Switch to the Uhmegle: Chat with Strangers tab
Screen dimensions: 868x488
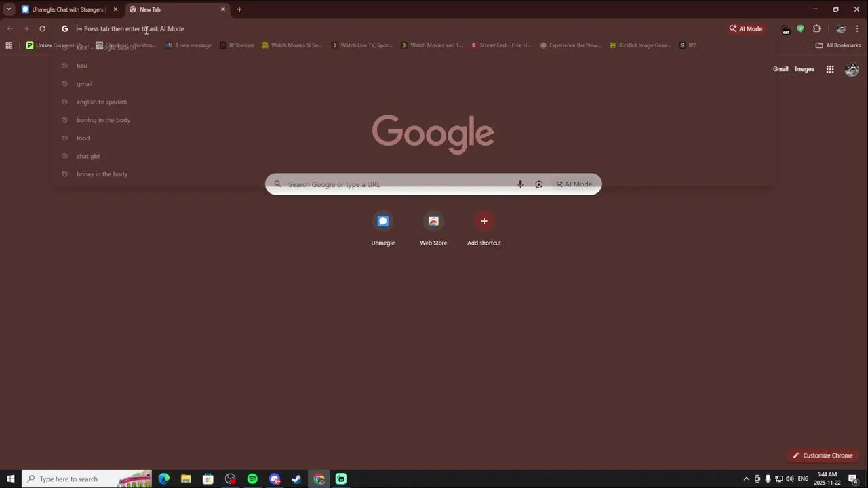pyautogui.click(x=71, y=9)
